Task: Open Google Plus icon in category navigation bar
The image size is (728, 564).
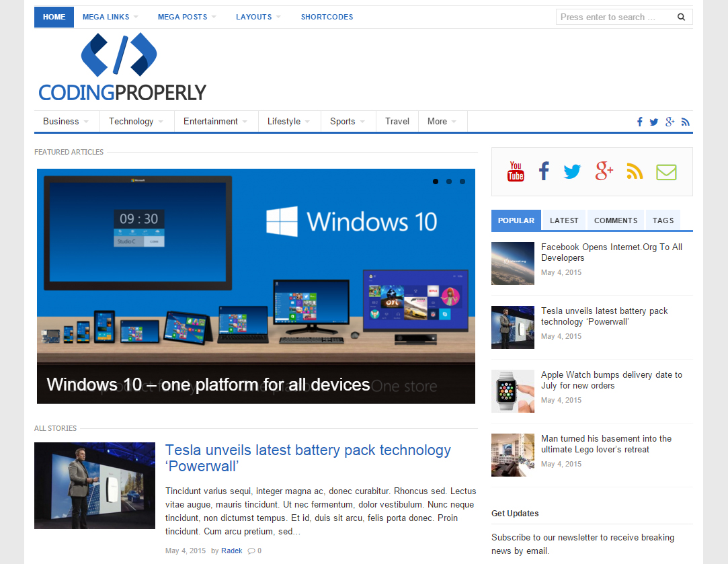Action: click(x=670, y=122)
